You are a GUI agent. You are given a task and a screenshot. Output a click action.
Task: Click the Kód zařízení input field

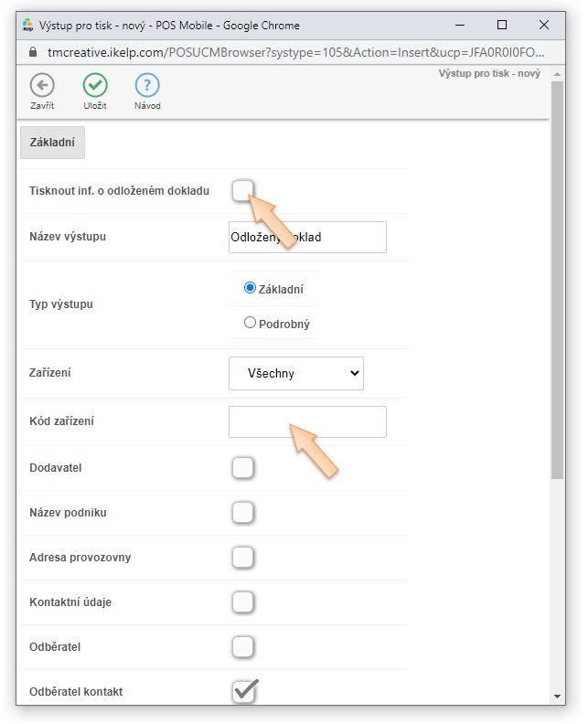(x=307, y=421)
